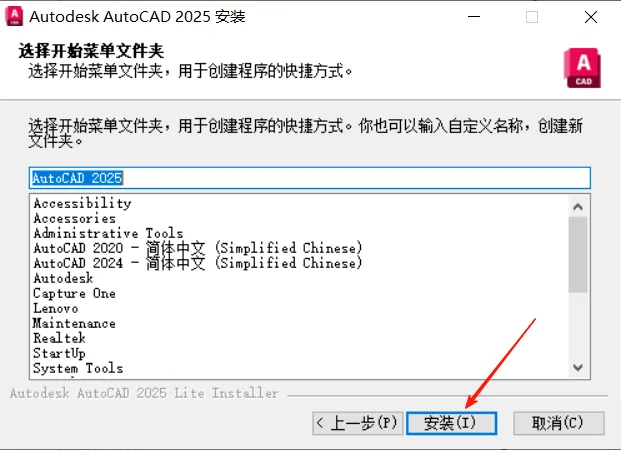Click the AutoCAD title bar app icon
Screen dimensions: 622x451
tap(14, 17)
